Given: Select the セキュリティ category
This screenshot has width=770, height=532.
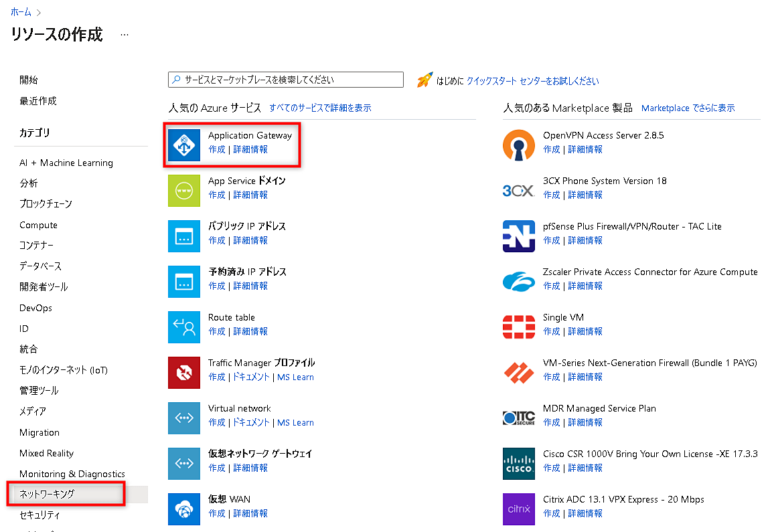Looking at the screenshot, I should tap(40, 515).
